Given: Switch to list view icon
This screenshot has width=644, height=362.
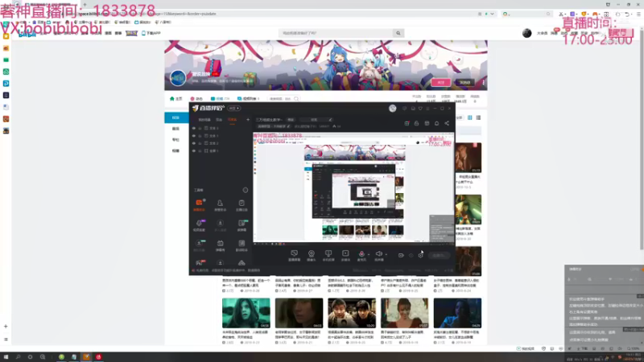Looking at the screenshot, I should pyautogui.click(x=478, y=117).
